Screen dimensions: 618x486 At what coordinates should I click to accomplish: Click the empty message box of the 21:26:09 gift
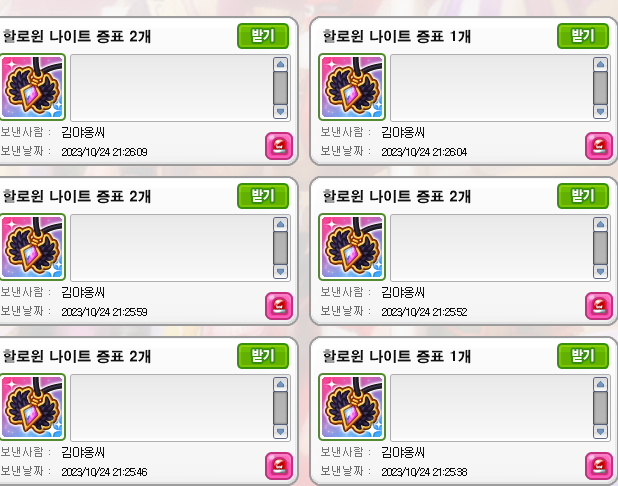[x=172, y=88]
